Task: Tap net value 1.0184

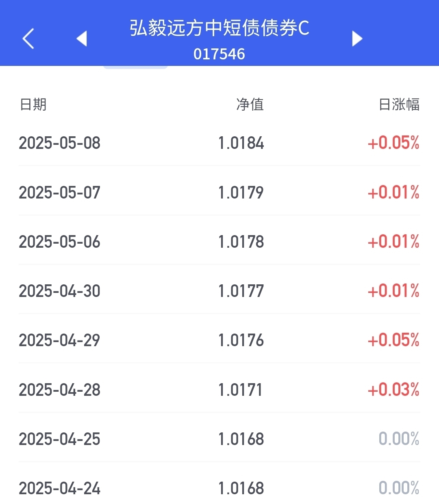Action: [241, 143]
